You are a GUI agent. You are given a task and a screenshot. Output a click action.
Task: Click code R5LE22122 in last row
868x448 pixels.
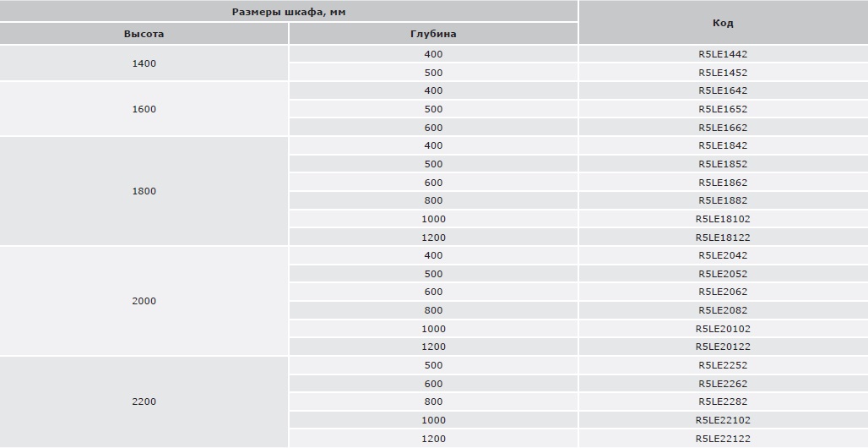tap(723, 439)
